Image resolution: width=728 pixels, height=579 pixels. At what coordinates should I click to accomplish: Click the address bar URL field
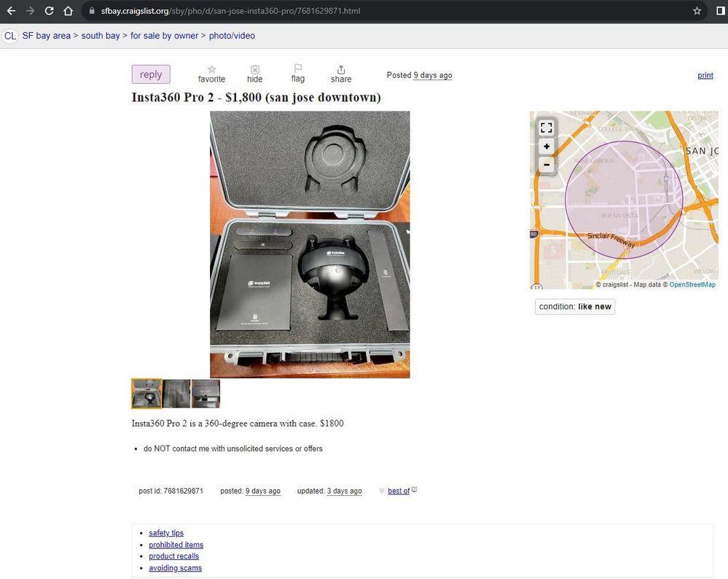395,11
